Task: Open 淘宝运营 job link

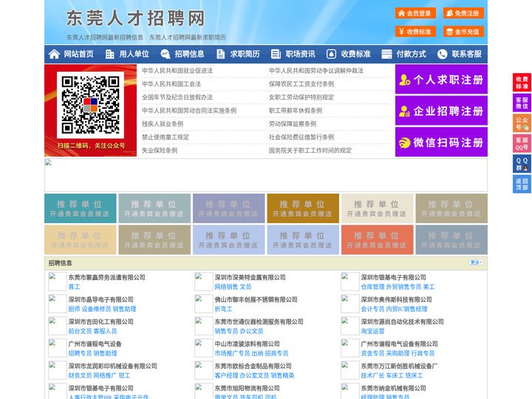Action: [373, 331]
